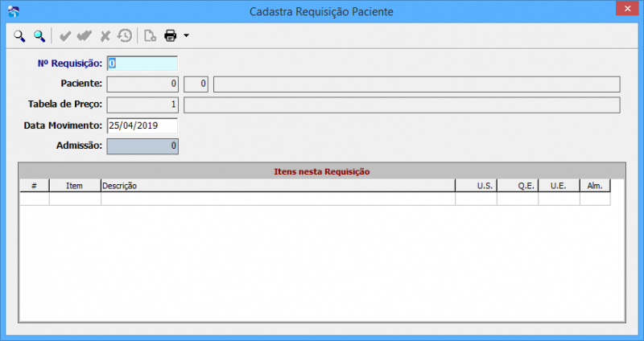The width and height of the screenshot is (644, 341).
Task: Click the 'Nº Requisição:' label
Action: [70, 64]
